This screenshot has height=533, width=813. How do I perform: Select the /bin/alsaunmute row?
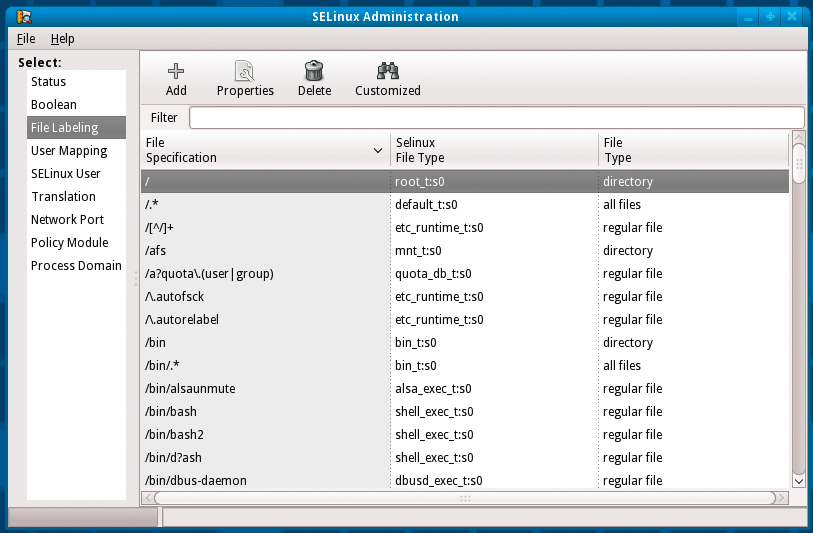click(x=465, y=388)
